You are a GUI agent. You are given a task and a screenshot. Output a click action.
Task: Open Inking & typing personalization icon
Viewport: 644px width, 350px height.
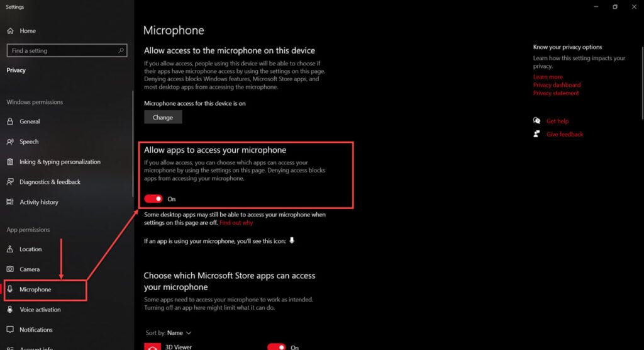click(10, 162)
